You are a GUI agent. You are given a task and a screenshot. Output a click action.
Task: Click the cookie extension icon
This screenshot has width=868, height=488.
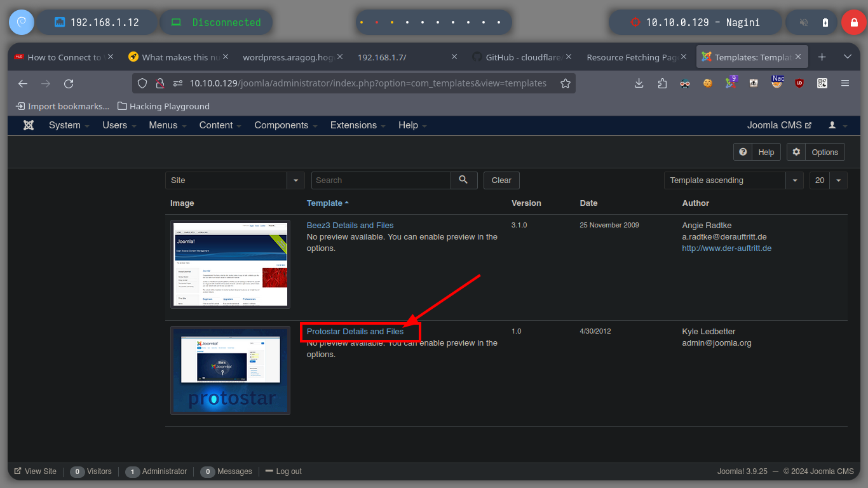coord(708,83)
